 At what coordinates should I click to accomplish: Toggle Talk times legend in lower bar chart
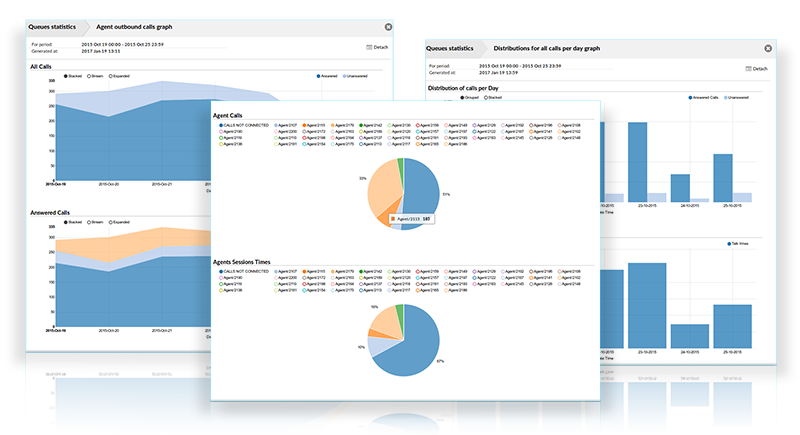pos(738,244)
